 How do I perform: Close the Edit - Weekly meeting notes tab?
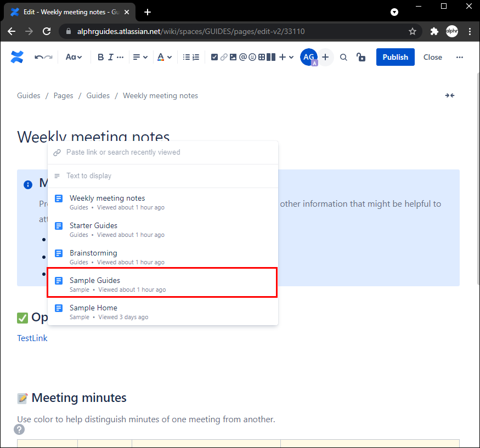127,12
